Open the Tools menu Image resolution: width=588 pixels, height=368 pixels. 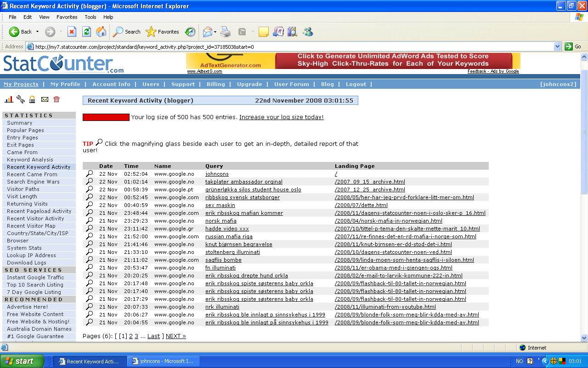pyautogui.click(x=90, y=17)
